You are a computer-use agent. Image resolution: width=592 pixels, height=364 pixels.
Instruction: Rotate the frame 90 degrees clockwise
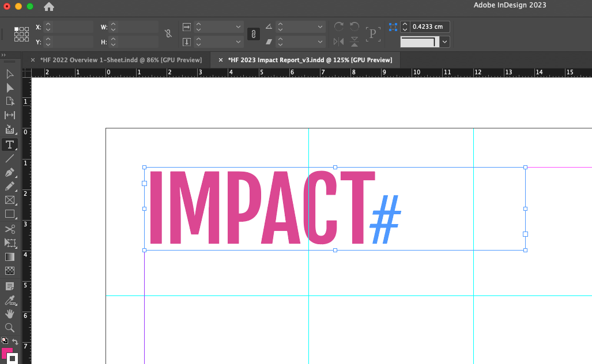click(339, 26)
